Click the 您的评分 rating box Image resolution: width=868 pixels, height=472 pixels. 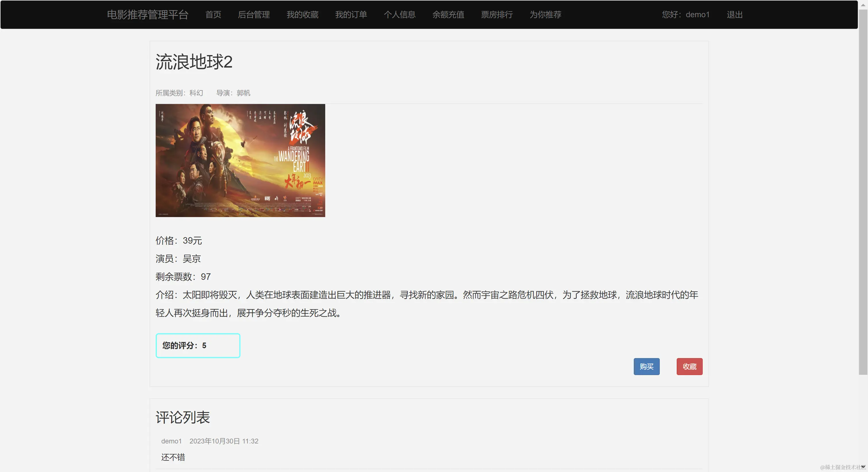coord(198,346)
